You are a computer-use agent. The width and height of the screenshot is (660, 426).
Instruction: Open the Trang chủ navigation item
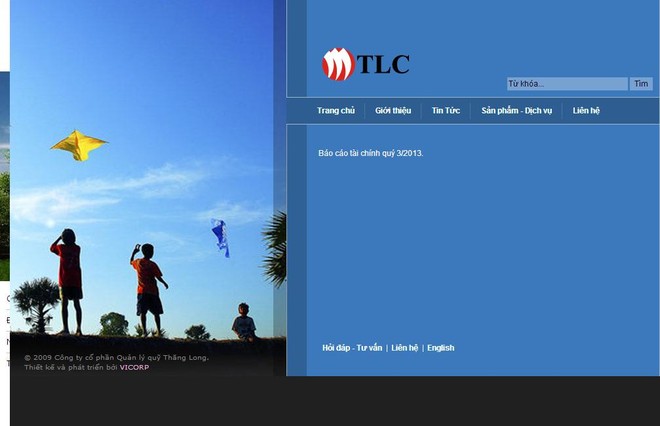click(336, 111)
